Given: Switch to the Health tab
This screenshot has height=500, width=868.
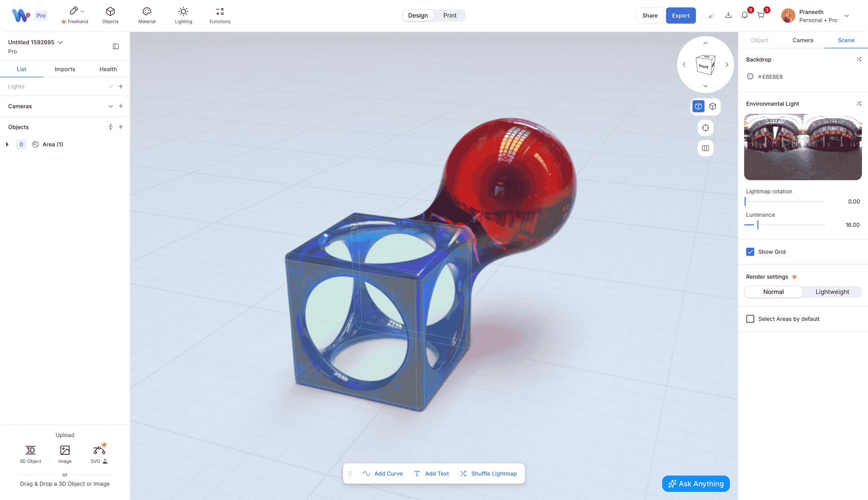Looking at the screenshot, I should 108,69.
